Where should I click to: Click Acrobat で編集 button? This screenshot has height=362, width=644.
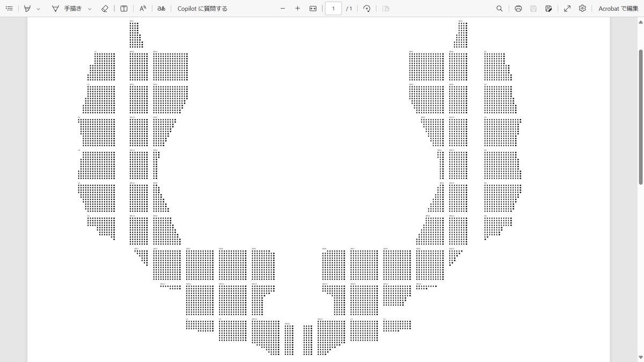tap(618, 9)
